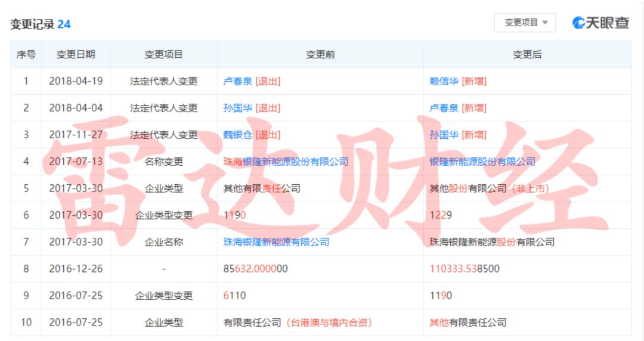Click the 天眼查 logo
Image resolution: width=644 pixels, height=341 pixels.
(x=600, y=23)
